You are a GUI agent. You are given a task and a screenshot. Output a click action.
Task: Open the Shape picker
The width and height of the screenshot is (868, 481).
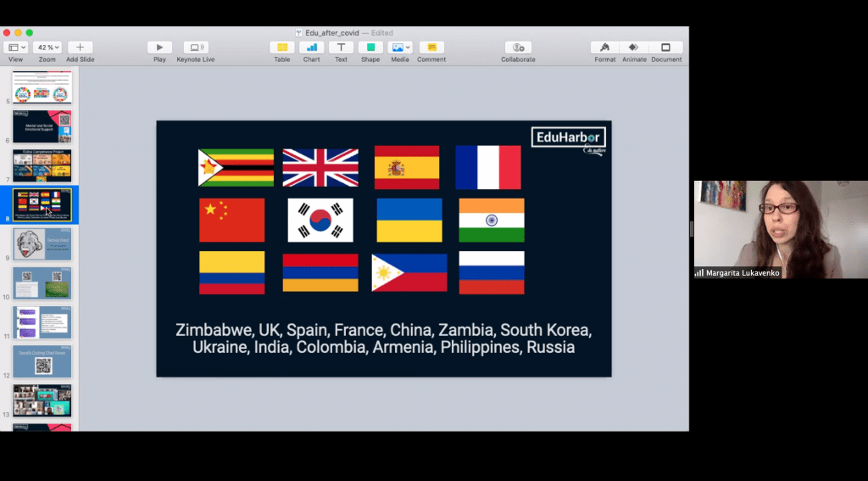[370, 48]
